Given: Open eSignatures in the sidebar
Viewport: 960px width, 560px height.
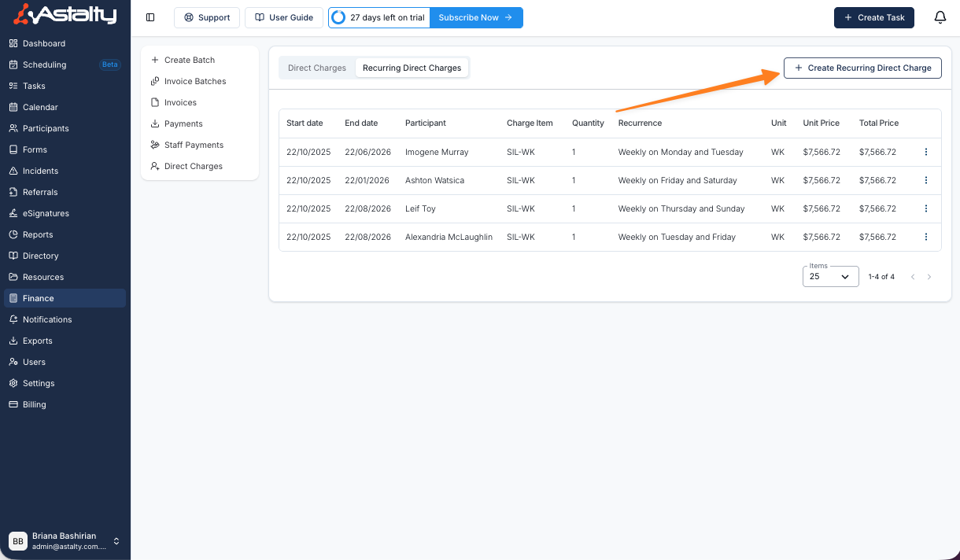Looking at the screenshot, I should 46,213.
